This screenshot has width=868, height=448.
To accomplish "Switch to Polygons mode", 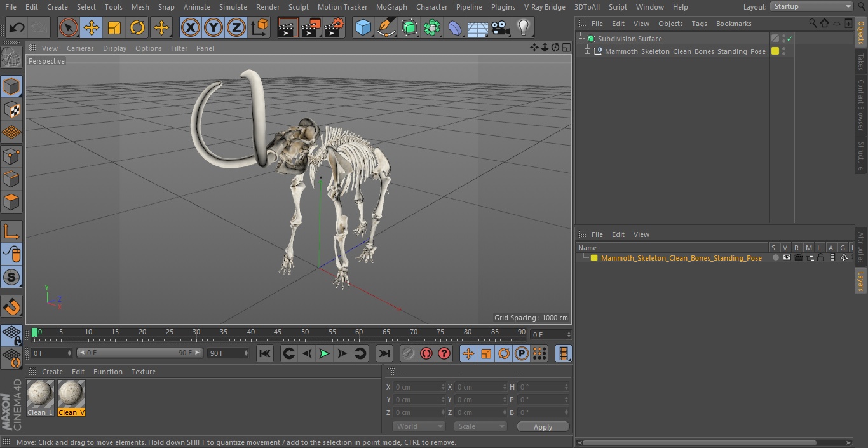I will (x=11, y=202).
